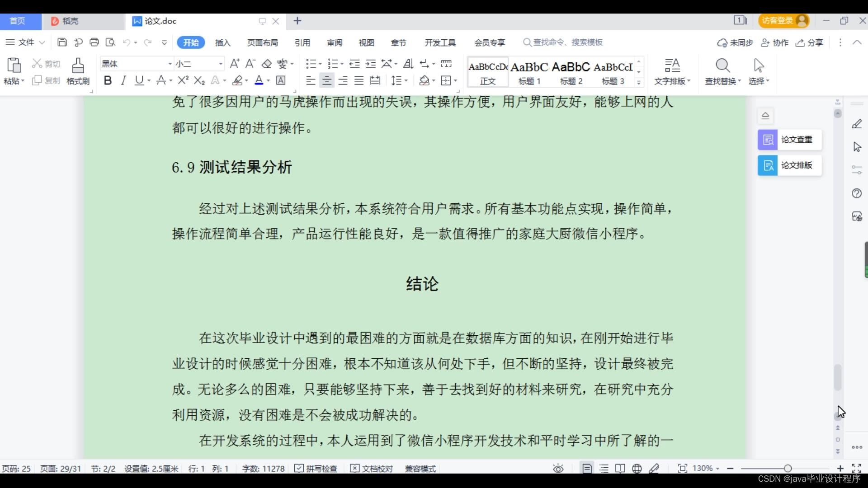Open the 插入 ribbon tab

[x=222, y=42]
